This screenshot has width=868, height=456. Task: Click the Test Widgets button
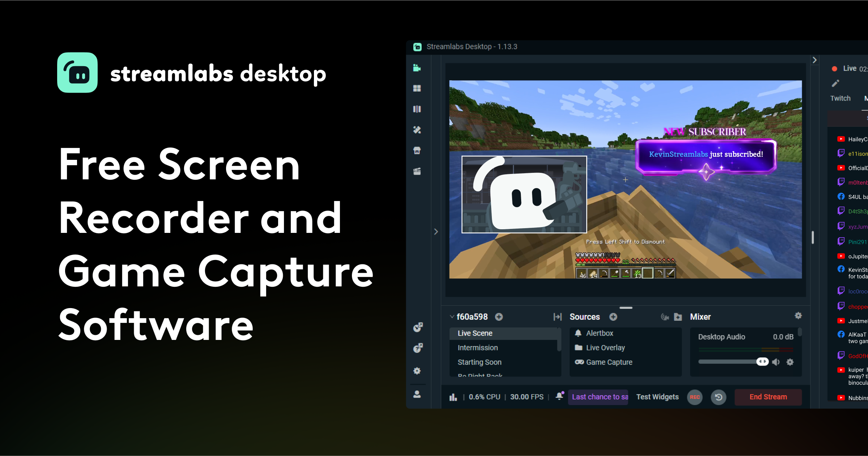(658, 397)
